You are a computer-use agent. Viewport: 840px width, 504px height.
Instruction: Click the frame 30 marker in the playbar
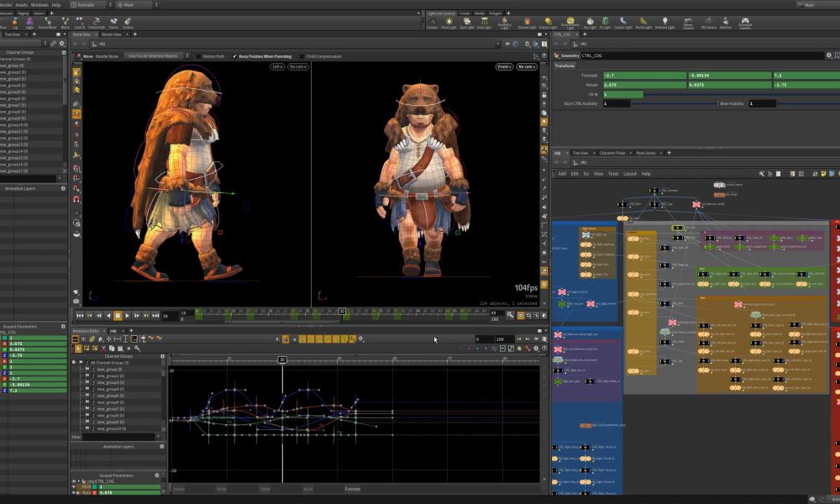coord(342,311)
